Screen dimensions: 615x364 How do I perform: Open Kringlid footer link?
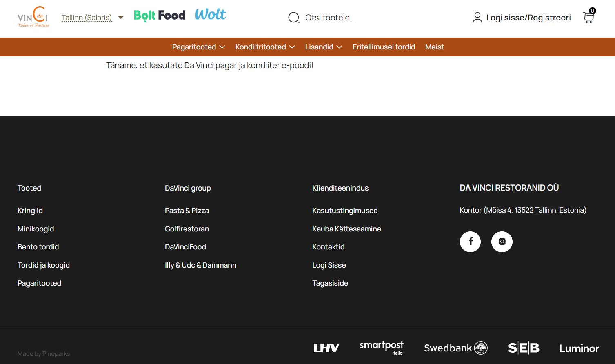(x=30, y=211)
